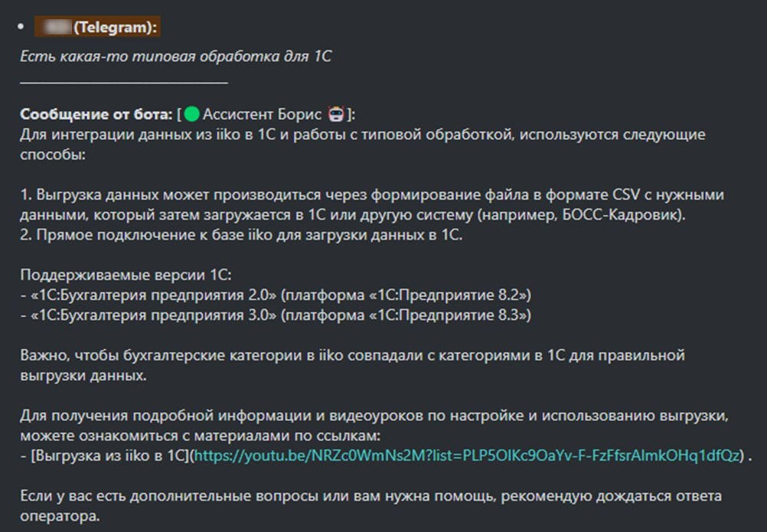Click the bold Сообщение от бота label
Viewport: 767px width, 532px height.
pyautogui.click(x=96, y=115)
